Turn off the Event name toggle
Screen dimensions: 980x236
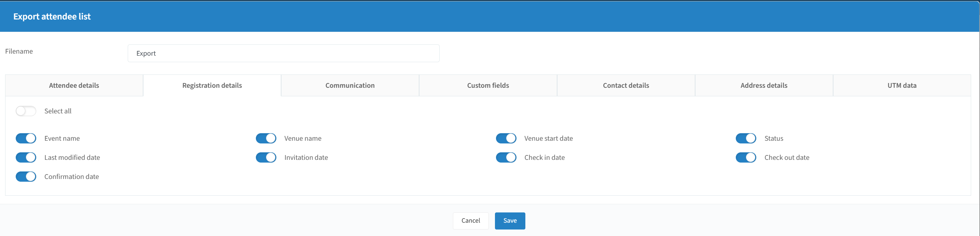[x=26, y=139]
